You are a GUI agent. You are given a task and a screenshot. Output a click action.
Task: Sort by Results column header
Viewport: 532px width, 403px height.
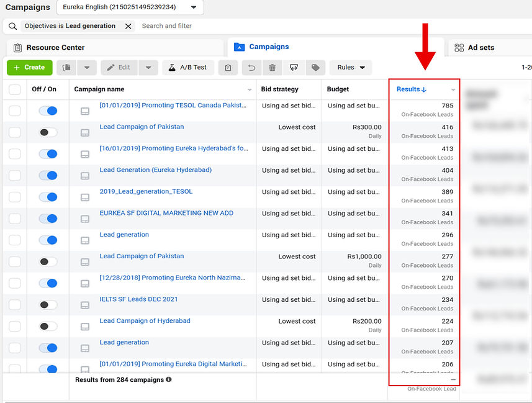click(x=411, y=89)
